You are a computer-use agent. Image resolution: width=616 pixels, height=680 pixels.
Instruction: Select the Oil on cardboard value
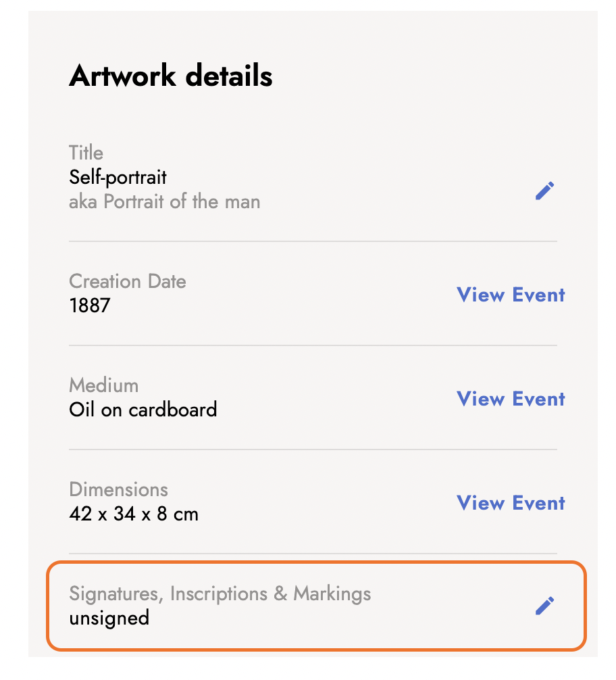(x=143, y=410)
